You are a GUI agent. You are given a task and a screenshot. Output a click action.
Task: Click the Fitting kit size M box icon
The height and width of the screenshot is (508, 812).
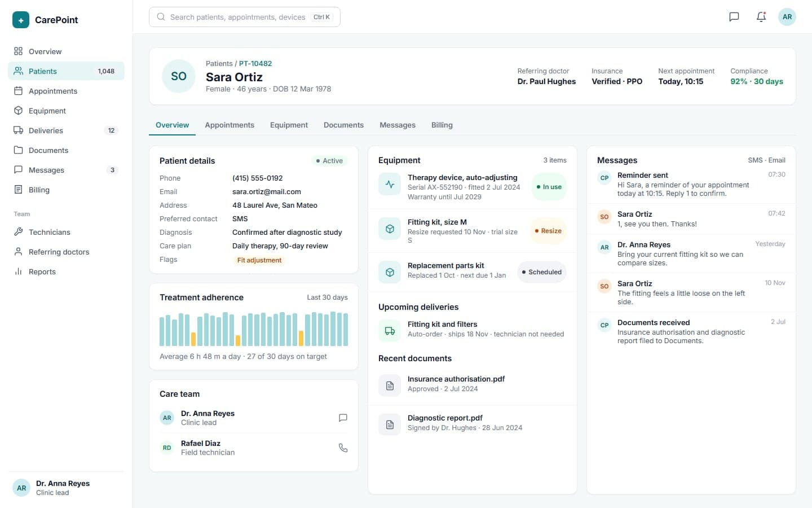(390, 229)
